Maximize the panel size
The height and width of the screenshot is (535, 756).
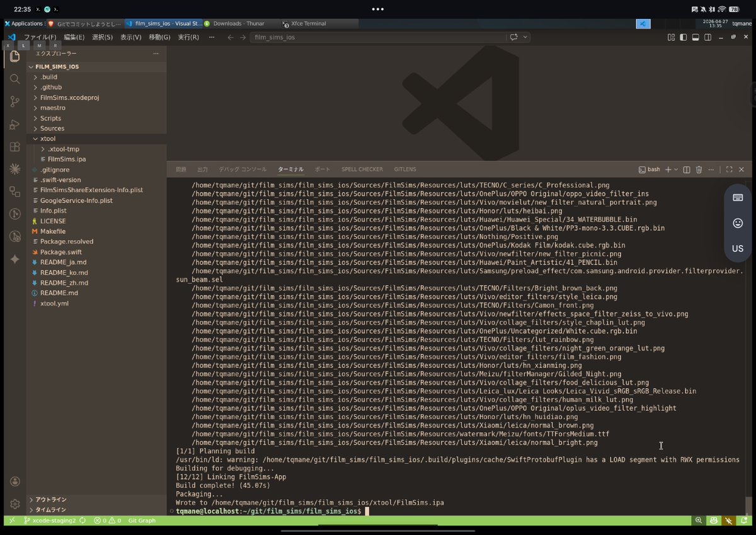click(729, 170)
